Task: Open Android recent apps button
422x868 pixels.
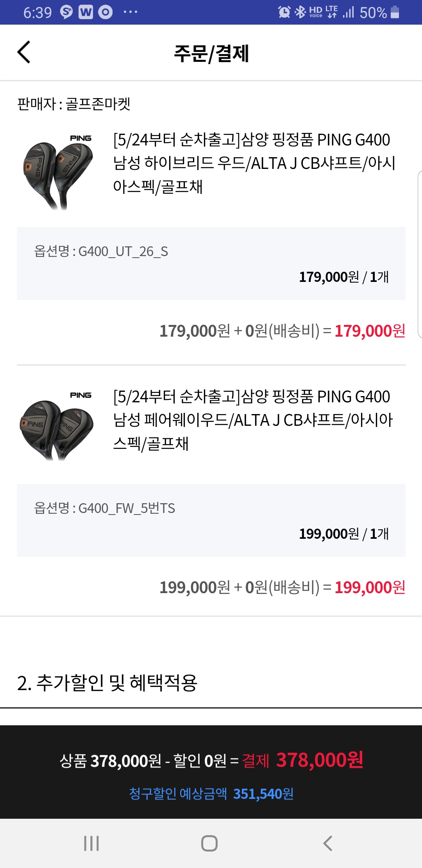Action: tap(91, 843)
